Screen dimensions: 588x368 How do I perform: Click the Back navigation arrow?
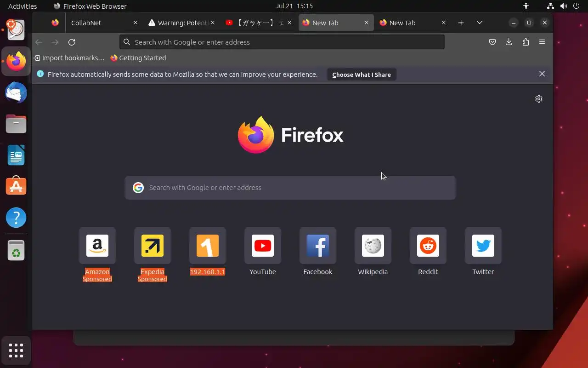pos(39,42)
